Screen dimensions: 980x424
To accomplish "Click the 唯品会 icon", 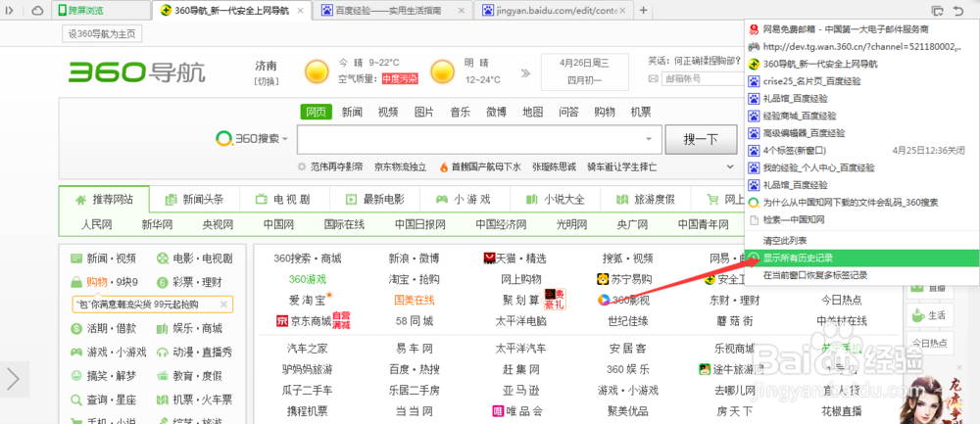I will tap(498, 411).
